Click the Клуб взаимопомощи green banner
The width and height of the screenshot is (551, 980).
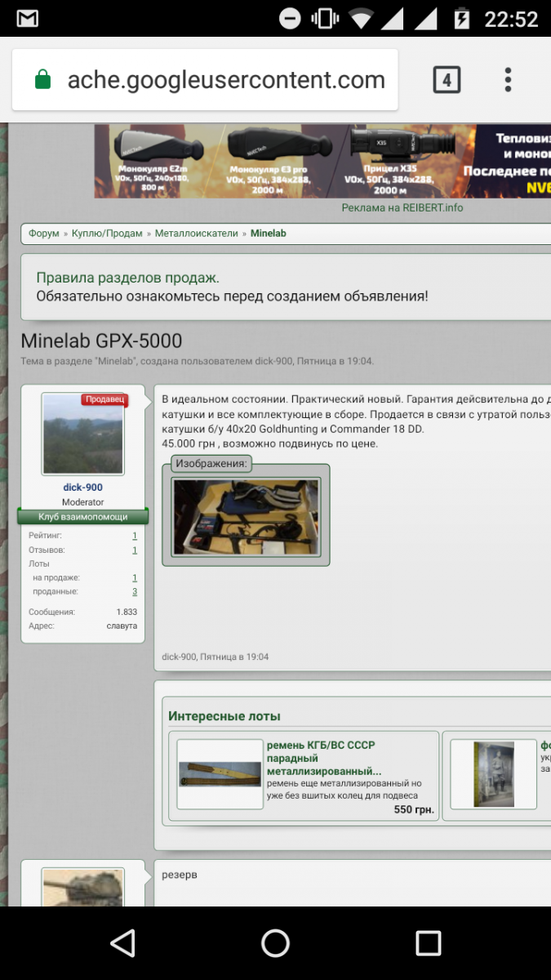point(83,517)
